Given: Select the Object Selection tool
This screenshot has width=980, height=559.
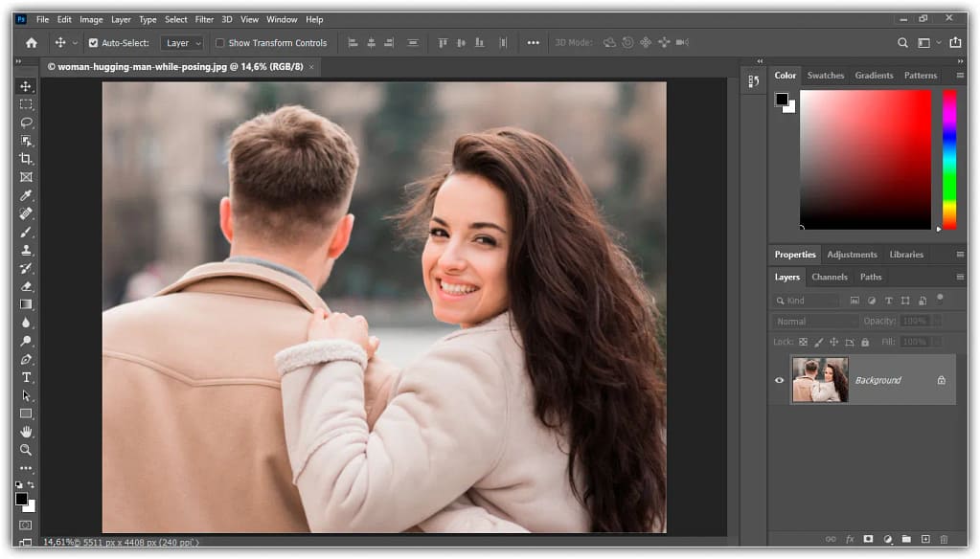Looking at the screenshot, I should pyautogui.click(x=26, y=141).
